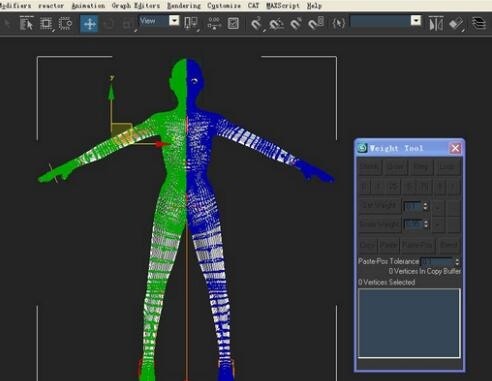Open the Help menu

(314, 6)
